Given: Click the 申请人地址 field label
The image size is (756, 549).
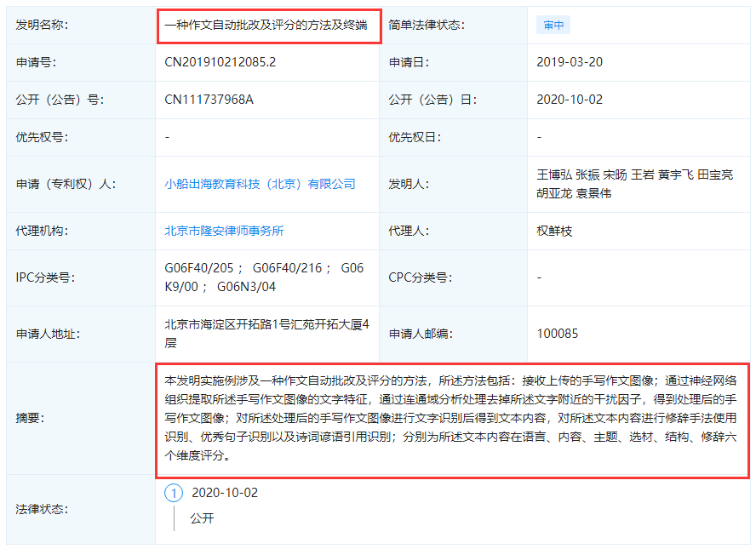Looking at the screenshot, I should (x=48, y=334).
